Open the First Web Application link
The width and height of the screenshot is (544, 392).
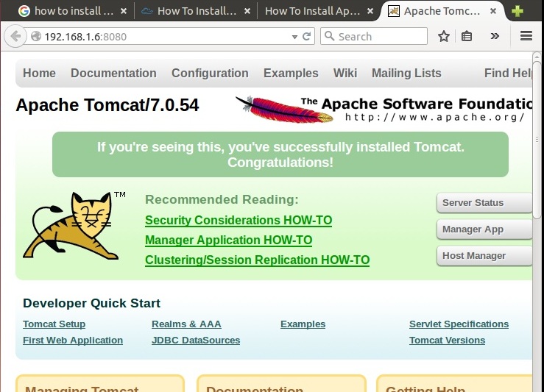(73, 341)
